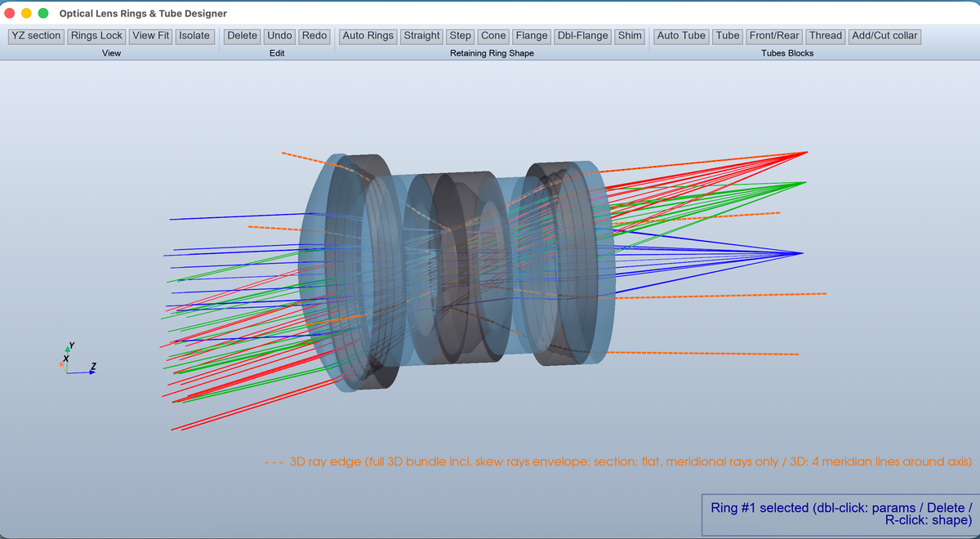Run Auto Rings generation
980x539 pixels.
(x=367, y=36)
